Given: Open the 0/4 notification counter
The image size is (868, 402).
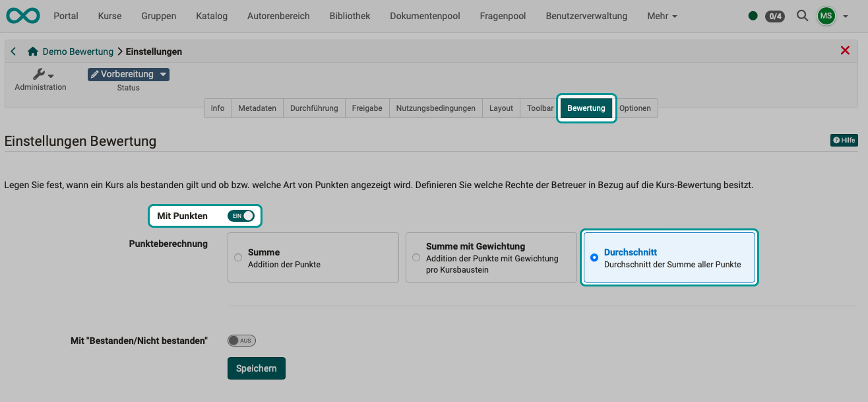Looking at the screenshot, I should [775, 16].
